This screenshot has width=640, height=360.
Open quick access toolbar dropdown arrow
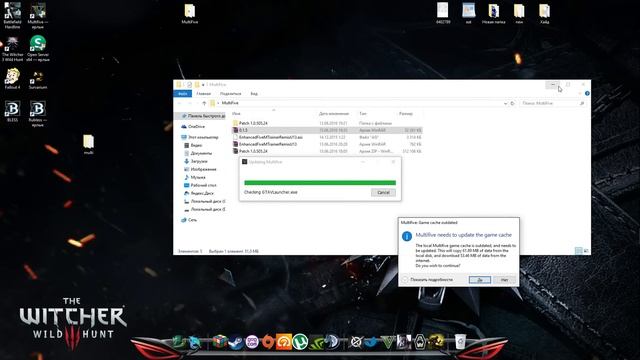coord(203,84)
